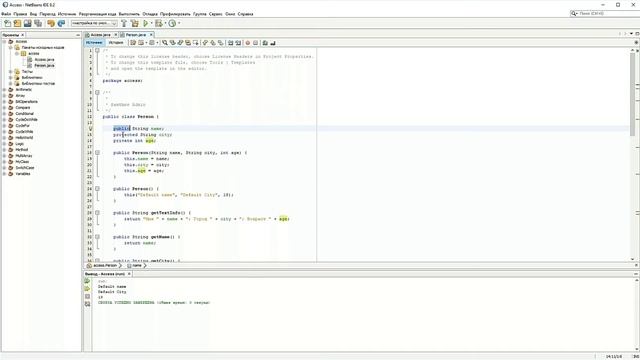Open the Справка menu

(245, 14)
